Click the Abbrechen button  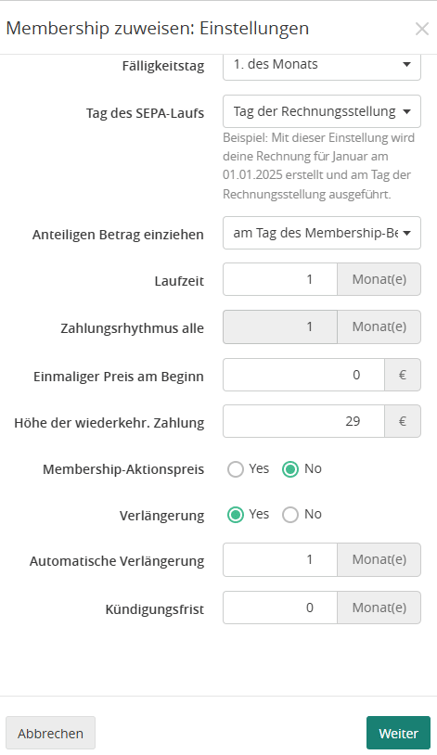click(51, 733)
